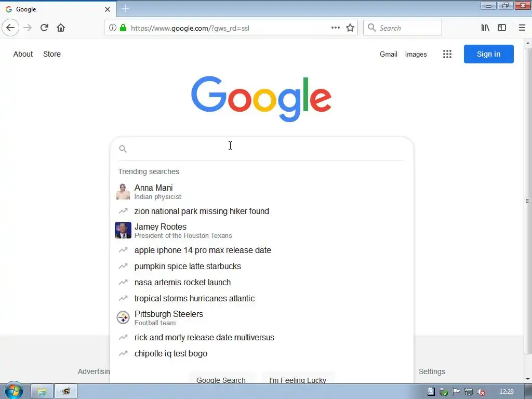
Task: Click the Action Center flag icon
Action: tap(456, 392)
